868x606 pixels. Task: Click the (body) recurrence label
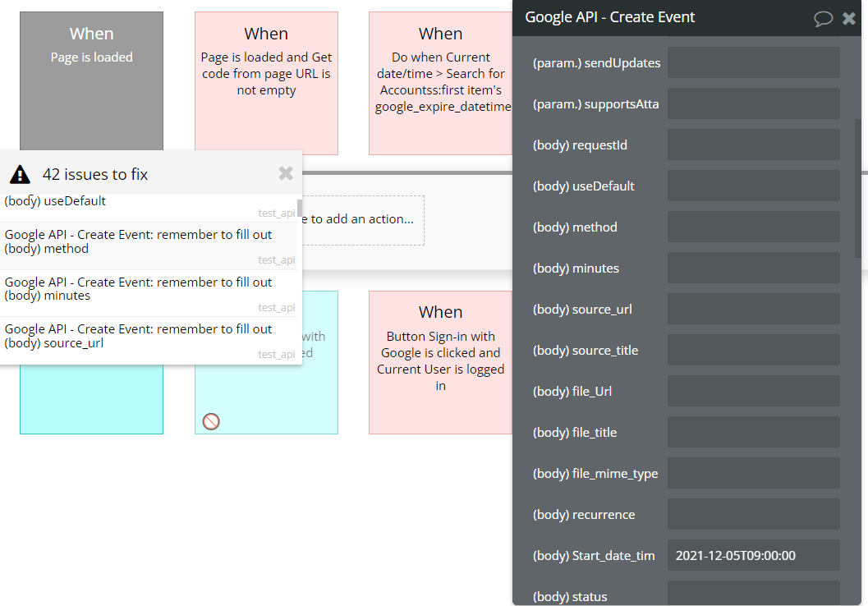click(x=584, y=515)
